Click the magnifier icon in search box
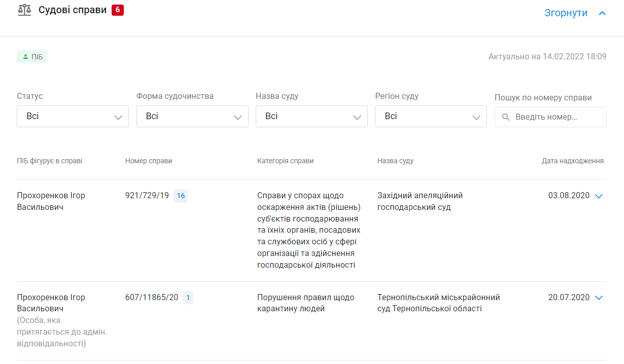 (x=505, y=117)
